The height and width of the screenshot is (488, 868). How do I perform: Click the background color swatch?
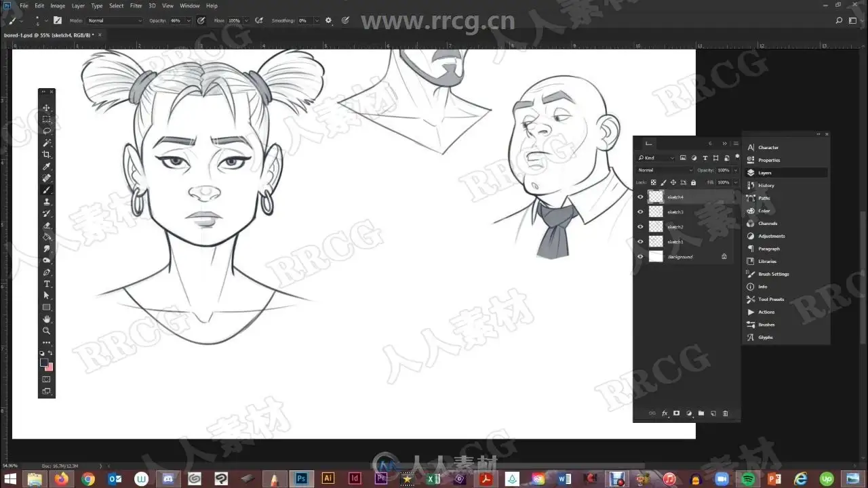(x=50, y=368)
